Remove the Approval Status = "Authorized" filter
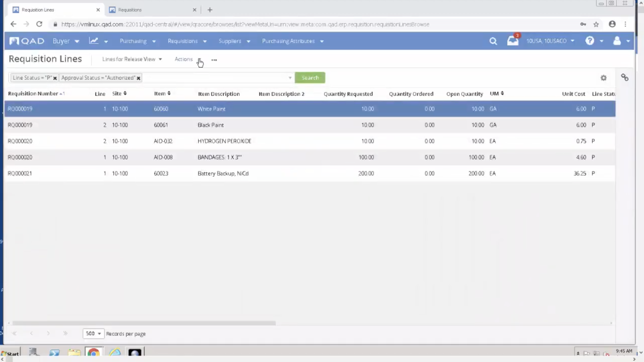Viewport: 644px width, 362px height. pos(139,78)
